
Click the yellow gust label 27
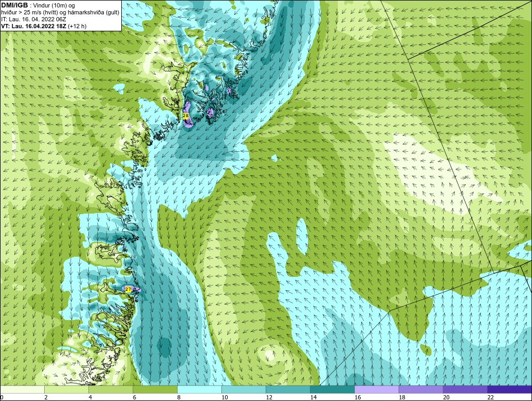(x=128, y=289)
